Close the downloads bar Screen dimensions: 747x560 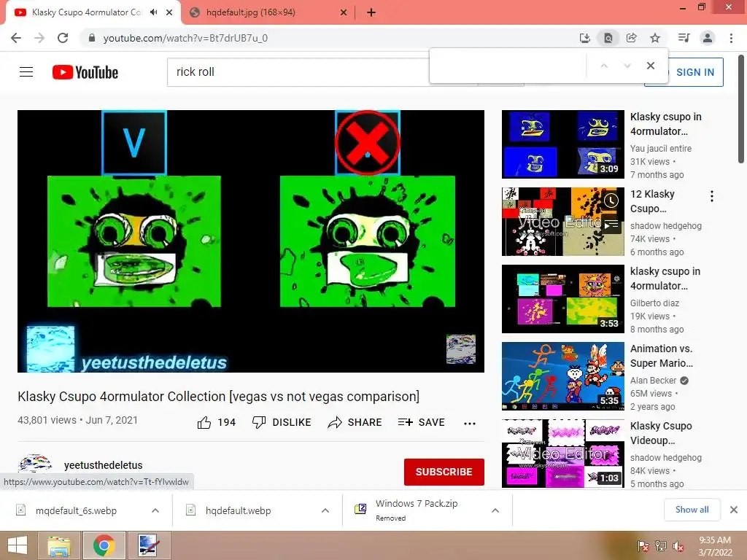click(x=734, y=510)
